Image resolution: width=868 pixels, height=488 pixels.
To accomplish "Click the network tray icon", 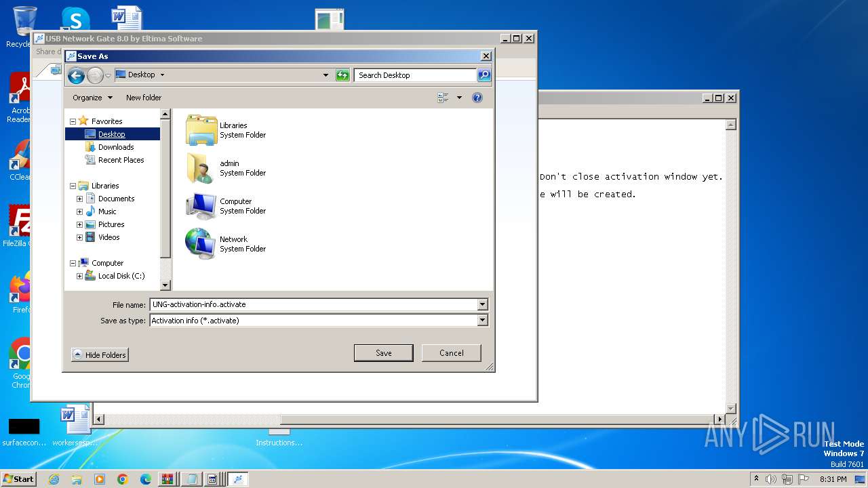I will pyautogui.click(x=787, y=479).
